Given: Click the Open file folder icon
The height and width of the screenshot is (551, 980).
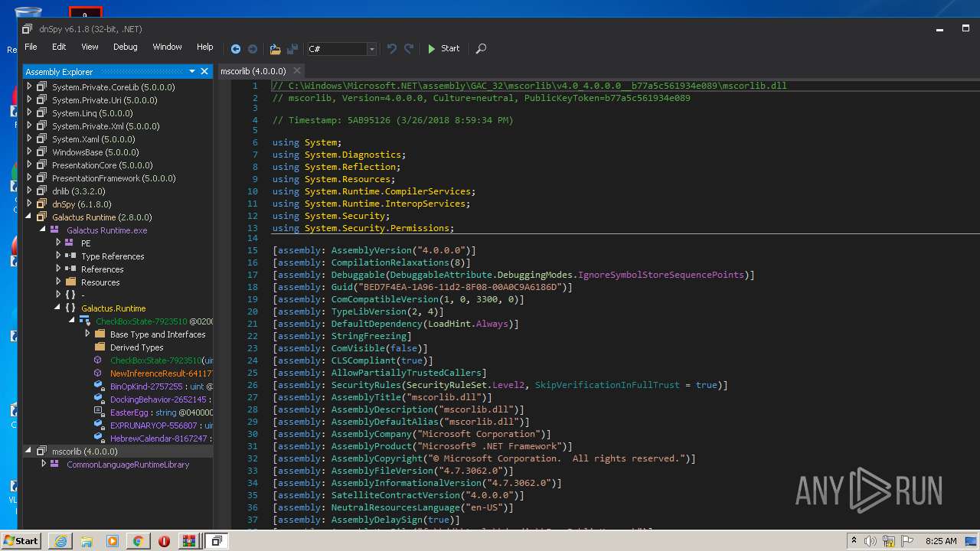Looking at the screenshot, I should pos(275,48).
